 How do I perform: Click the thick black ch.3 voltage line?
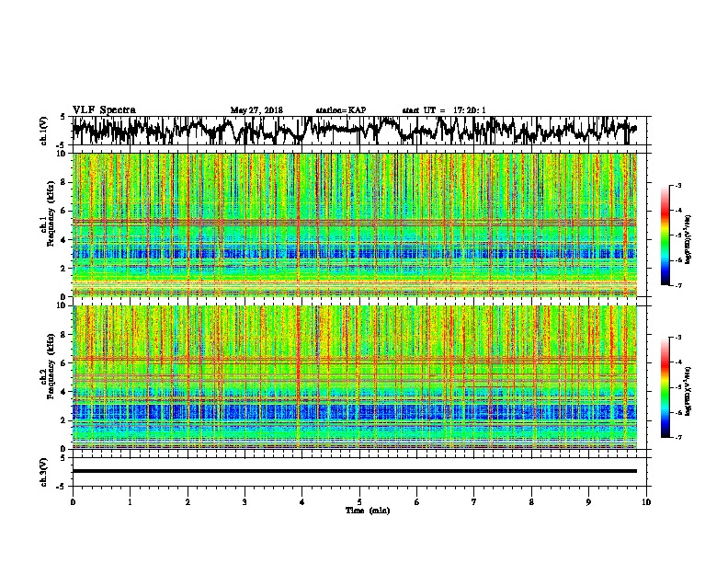coord(354,471)
